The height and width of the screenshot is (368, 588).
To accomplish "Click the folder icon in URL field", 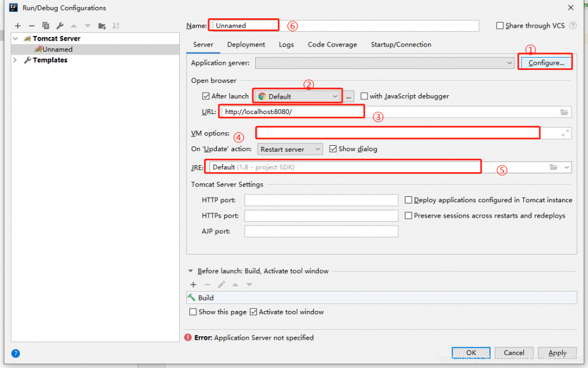I will tap(564, 112).
